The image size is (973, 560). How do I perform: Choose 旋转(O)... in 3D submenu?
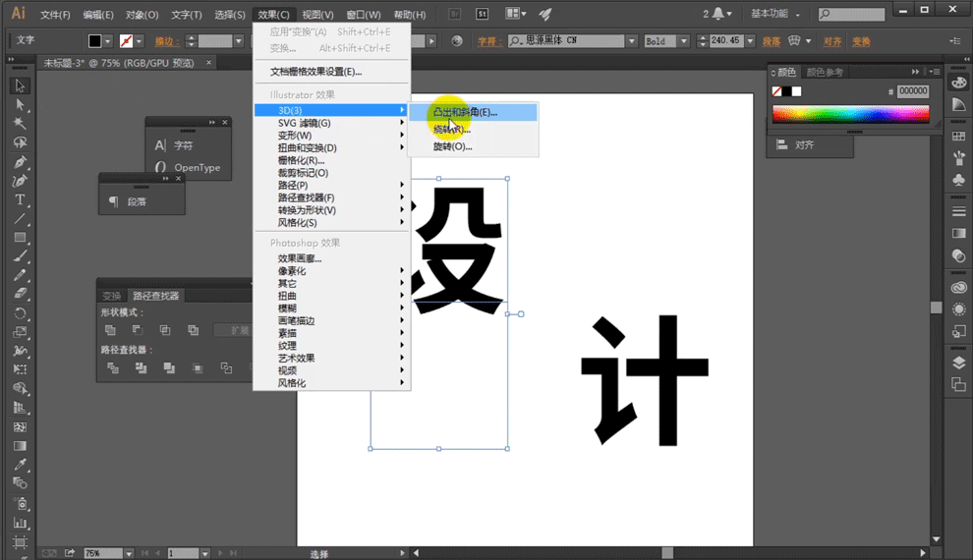pyautogui.click(x=473, y=147)
